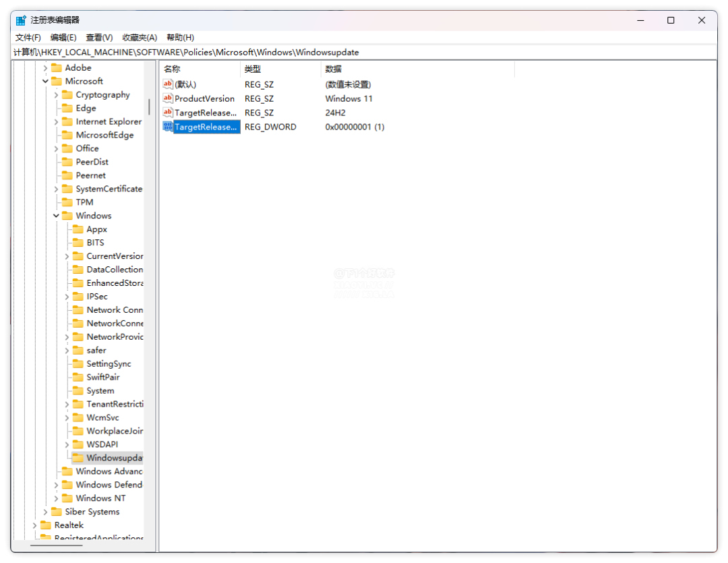
Task: Click the 24H2 TargetRelease string value icon
Action: click(168, 113)
